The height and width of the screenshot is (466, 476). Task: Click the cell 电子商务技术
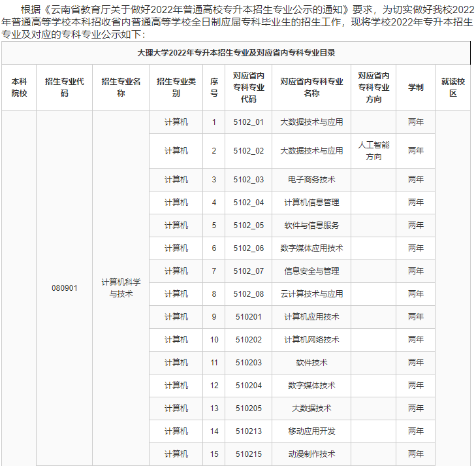click(x=311, y=180)
